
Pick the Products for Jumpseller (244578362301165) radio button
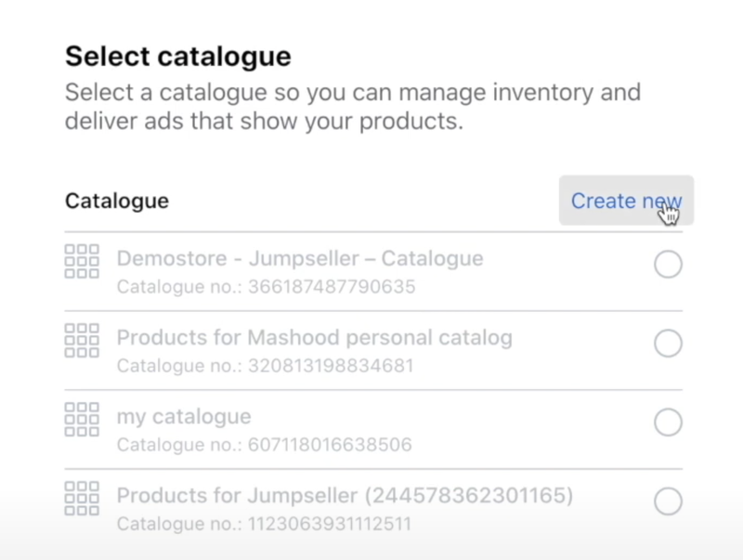(668, 501)
